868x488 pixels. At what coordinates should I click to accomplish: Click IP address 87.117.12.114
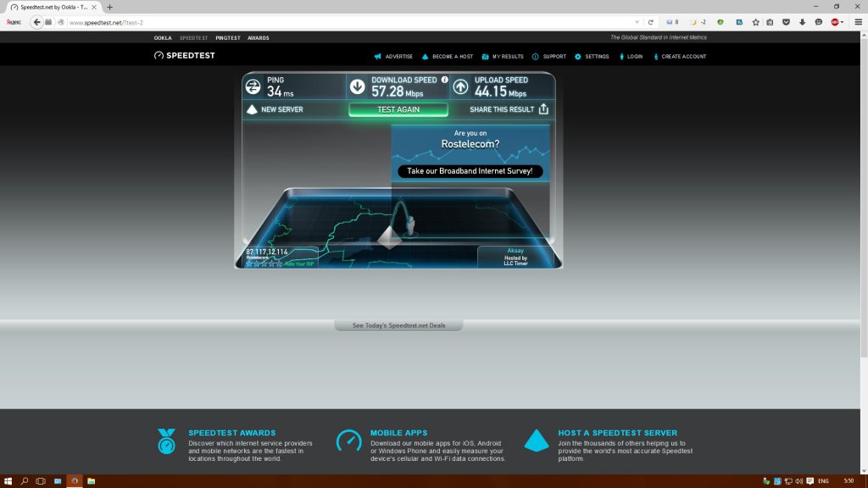click(267, 252)
